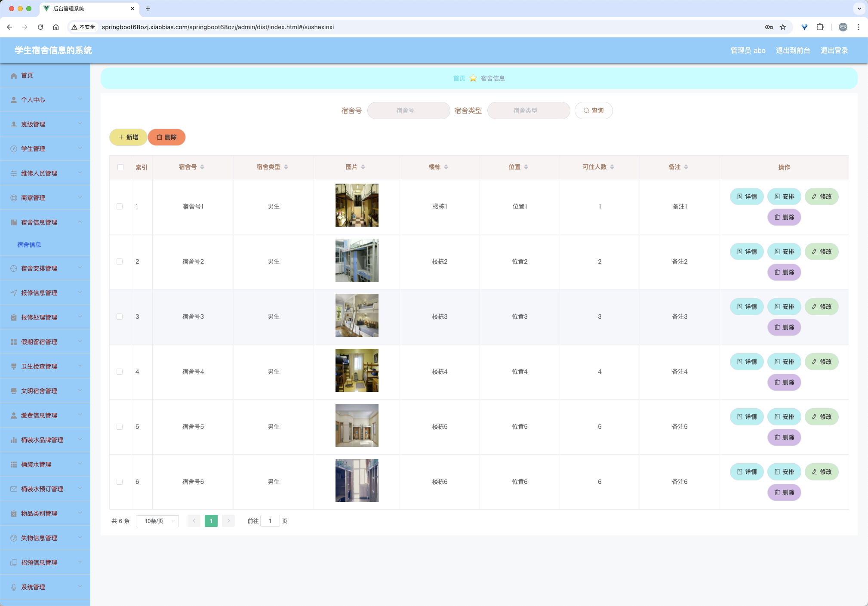This screenshot has width=868, height=606.
Task: Click the 首页 breadcrumb link
Action: (x=459, y=78)
